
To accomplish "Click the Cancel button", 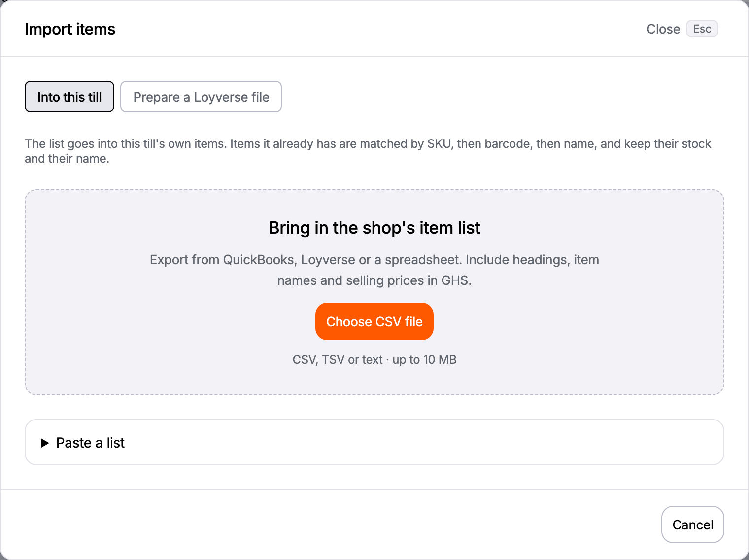I will coord(693,525).
